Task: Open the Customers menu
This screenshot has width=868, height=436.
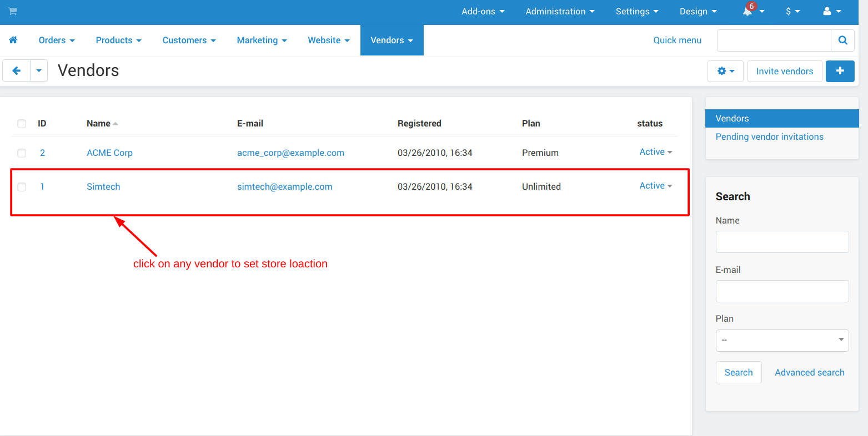Action: [189, 40]
